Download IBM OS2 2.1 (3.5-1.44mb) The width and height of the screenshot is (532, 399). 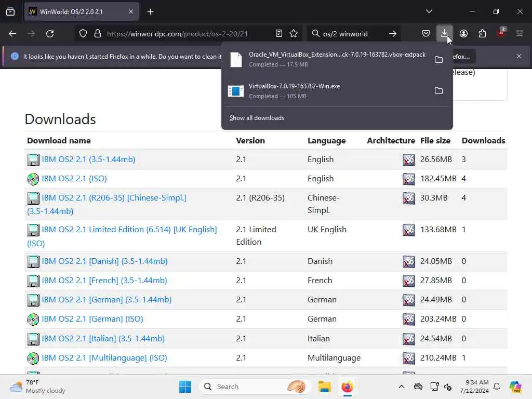coord(88,159)
